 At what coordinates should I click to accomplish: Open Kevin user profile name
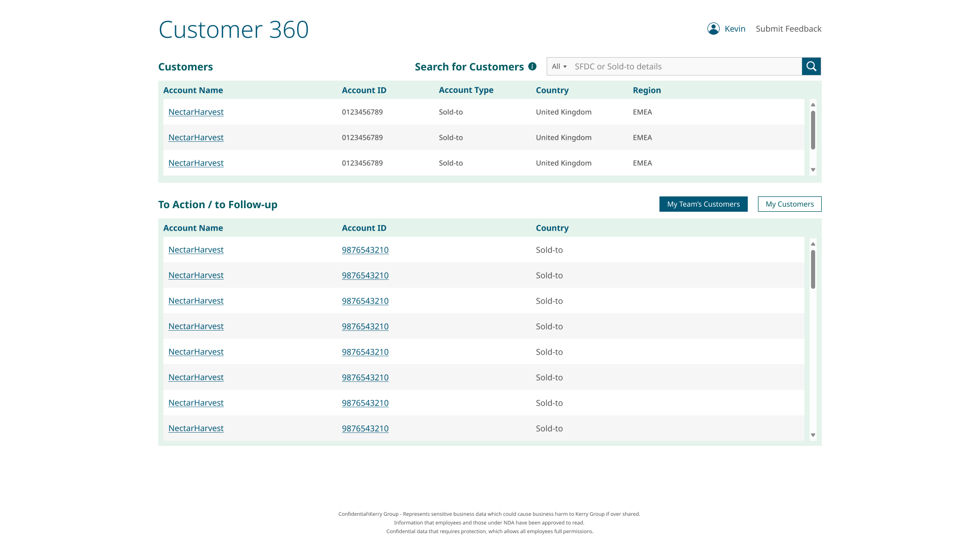(x=734, y=29)
